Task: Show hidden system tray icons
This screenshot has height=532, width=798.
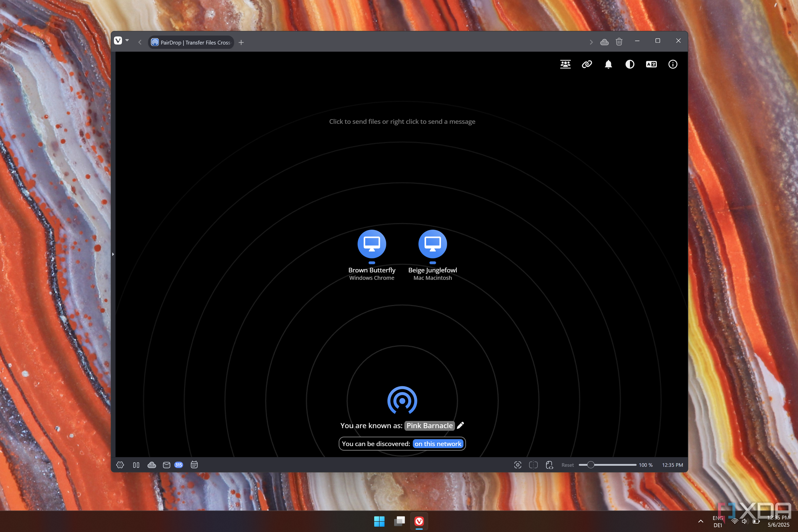Action: click(x=701, y=522)
